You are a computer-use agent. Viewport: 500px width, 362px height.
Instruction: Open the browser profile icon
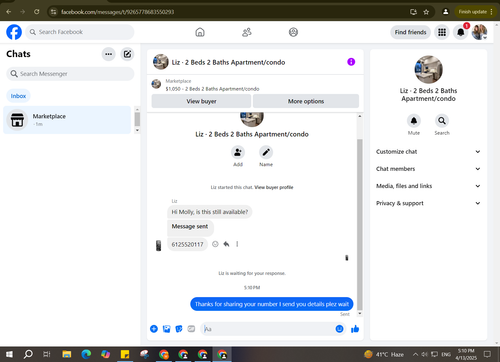click(445, 12)
